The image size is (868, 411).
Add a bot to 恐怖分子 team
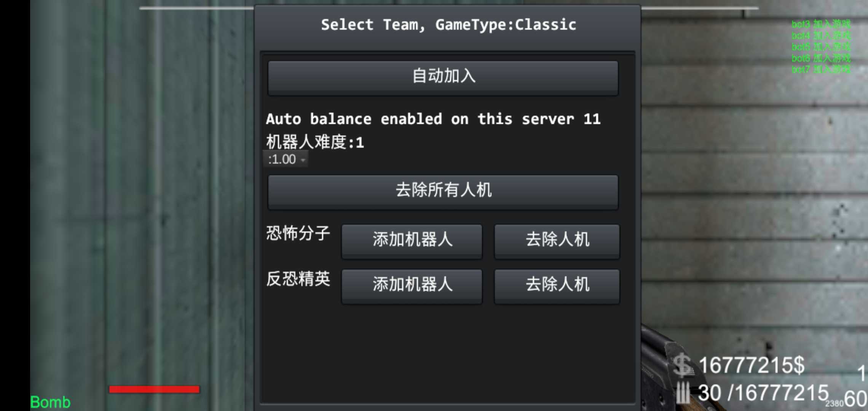click(412, 241)
